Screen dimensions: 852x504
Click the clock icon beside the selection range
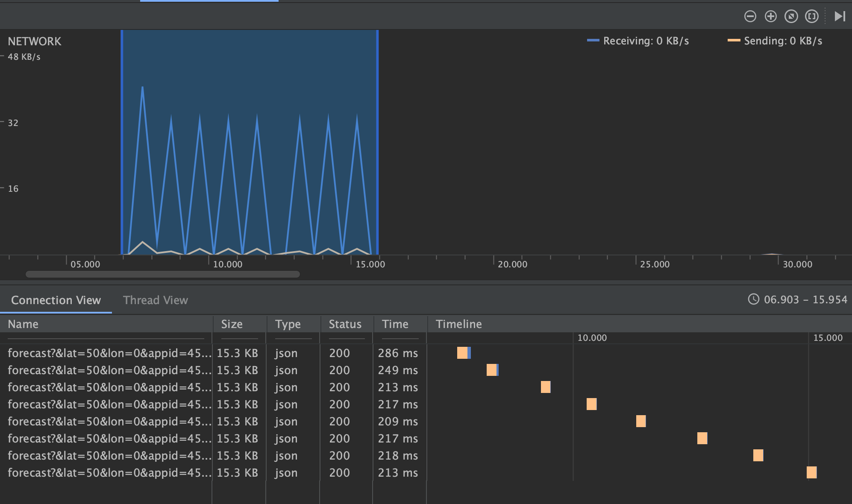[x=753, y=299]
